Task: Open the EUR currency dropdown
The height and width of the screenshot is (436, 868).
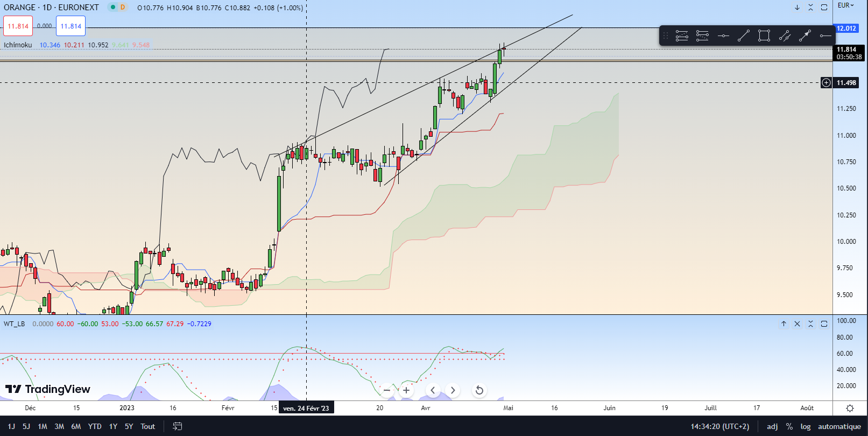Action: coord(846,5)
